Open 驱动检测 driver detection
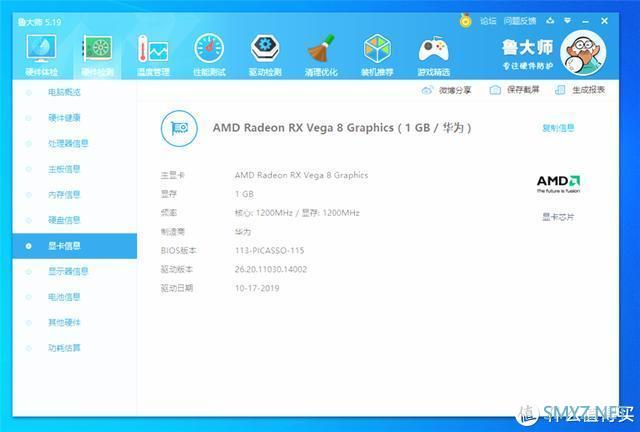The width and height of the screenshot is (640, 432). point(265,55)
